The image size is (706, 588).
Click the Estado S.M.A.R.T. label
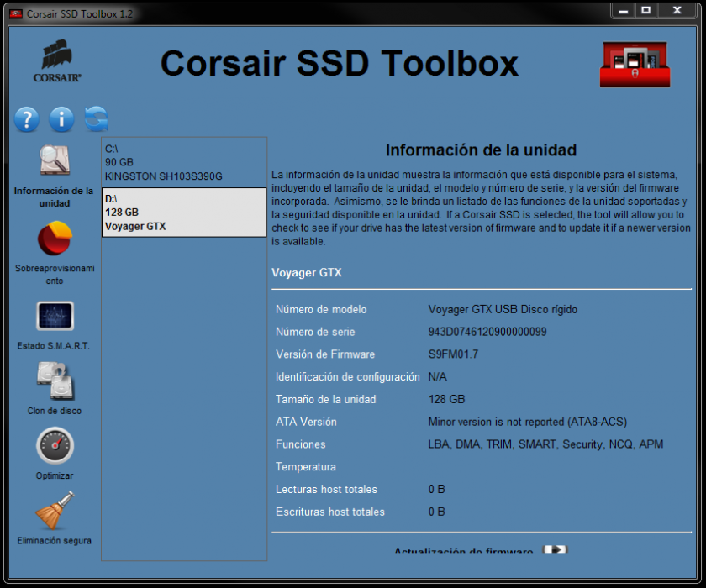coord(54,345)
